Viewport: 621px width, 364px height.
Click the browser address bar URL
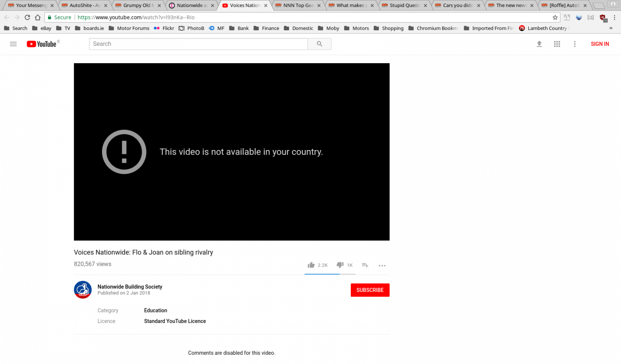click(136, 17)
